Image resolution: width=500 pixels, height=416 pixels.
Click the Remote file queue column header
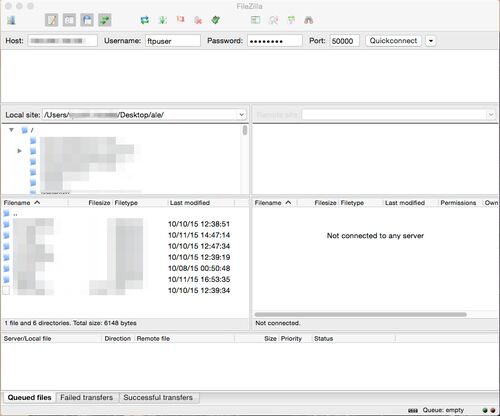pyautogui.click(x=184, y=338)
